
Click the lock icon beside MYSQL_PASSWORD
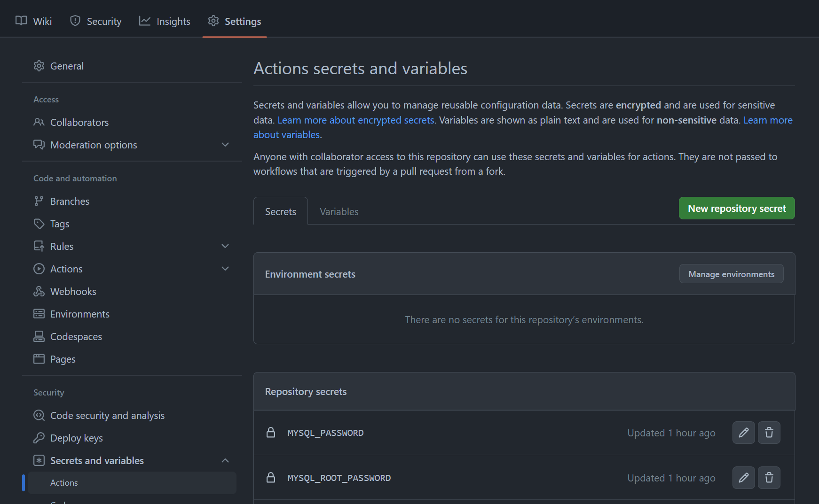point(271,432)
